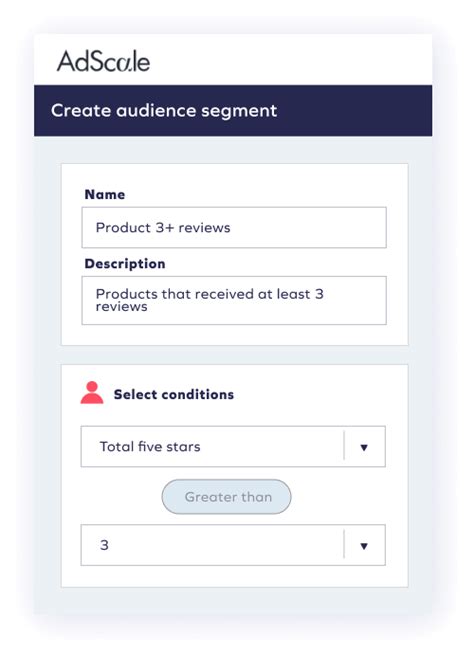Screen dimensions: 474x656
Task: Click the Description field label
Action: (x=125, y=264)
